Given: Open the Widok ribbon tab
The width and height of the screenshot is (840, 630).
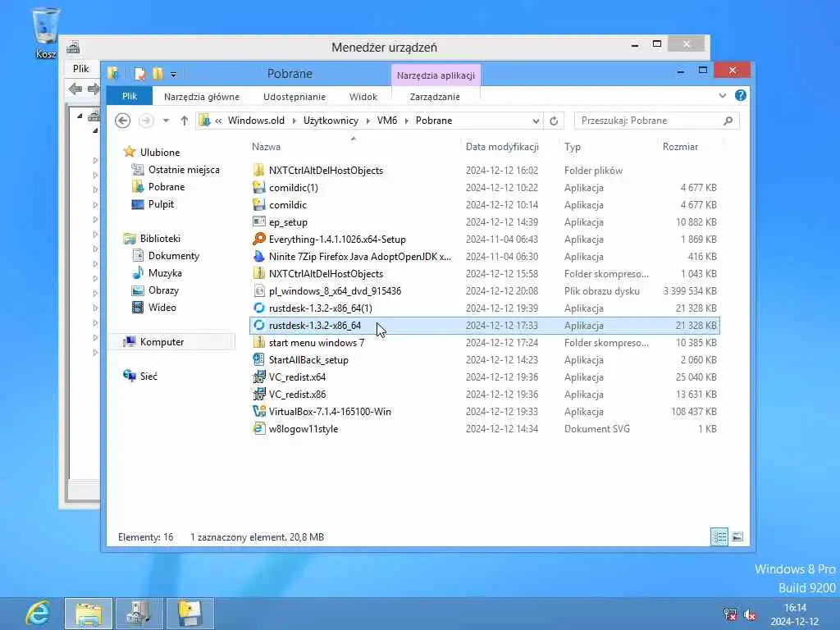Looking at the screenshot, I should (x=363, y=97).
